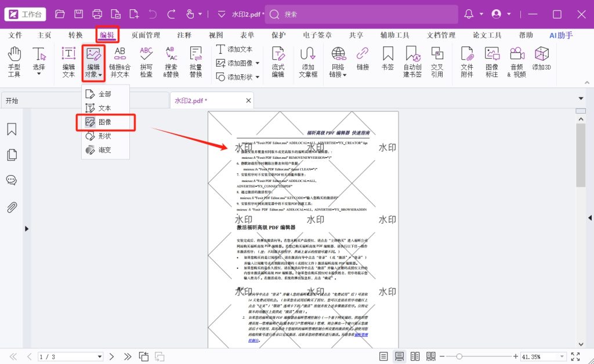Screen dimensions: 594x364
Task: Toggle two-page facing view in status bar
Action: point(415,356)
